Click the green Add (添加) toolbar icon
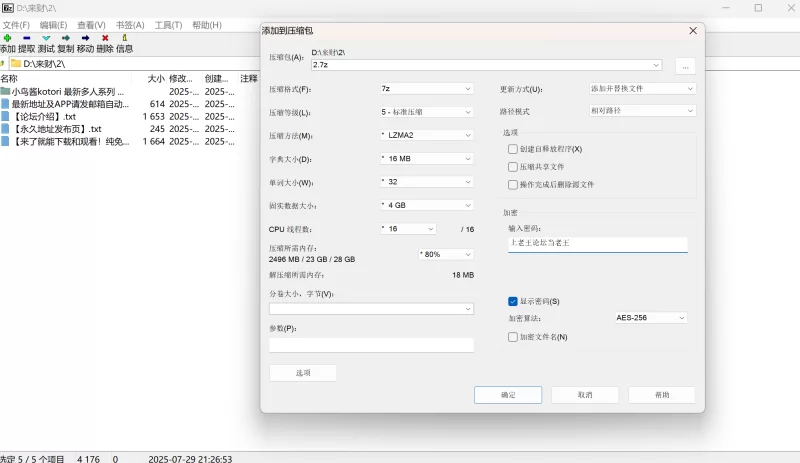This screenshot has height=463, width=800. [8, 38]
